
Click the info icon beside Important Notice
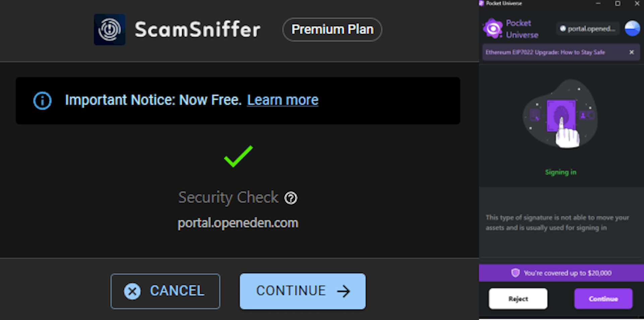pos(42,101)
